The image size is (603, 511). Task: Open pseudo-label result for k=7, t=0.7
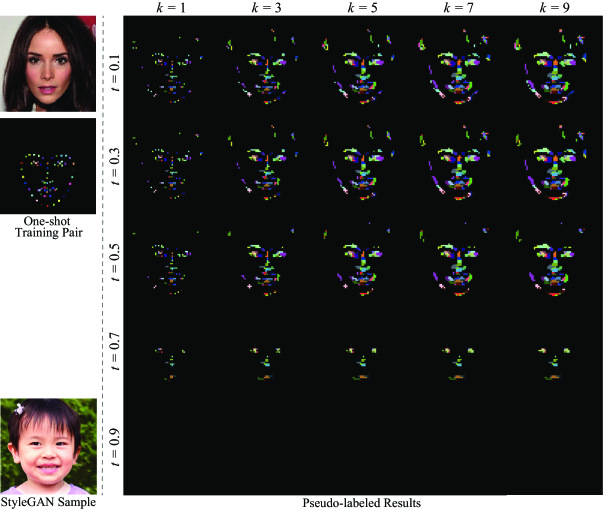(x=458, y=351)
